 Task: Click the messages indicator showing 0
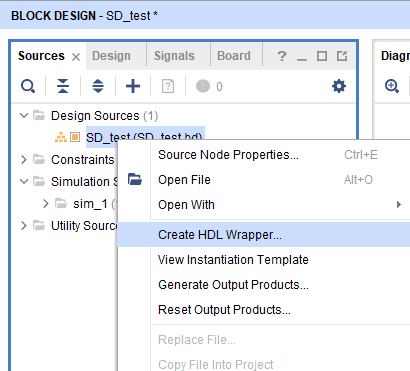coord(209,86)
